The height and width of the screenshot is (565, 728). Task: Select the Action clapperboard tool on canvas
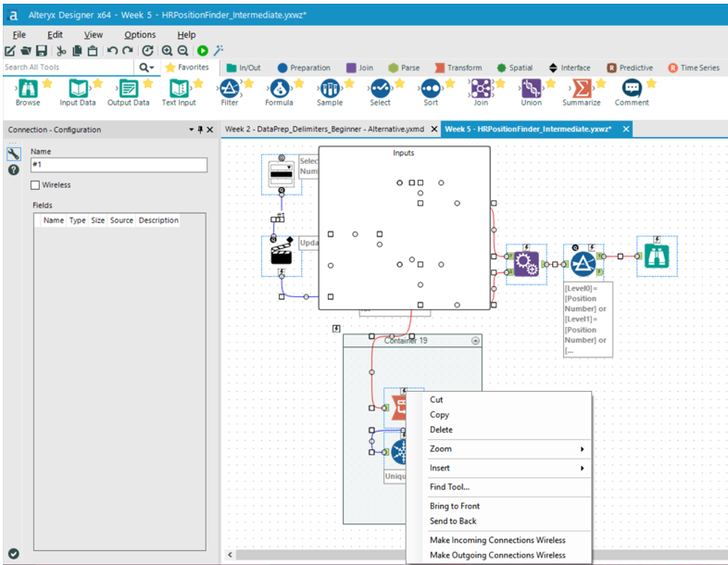[x=282, y=254]
